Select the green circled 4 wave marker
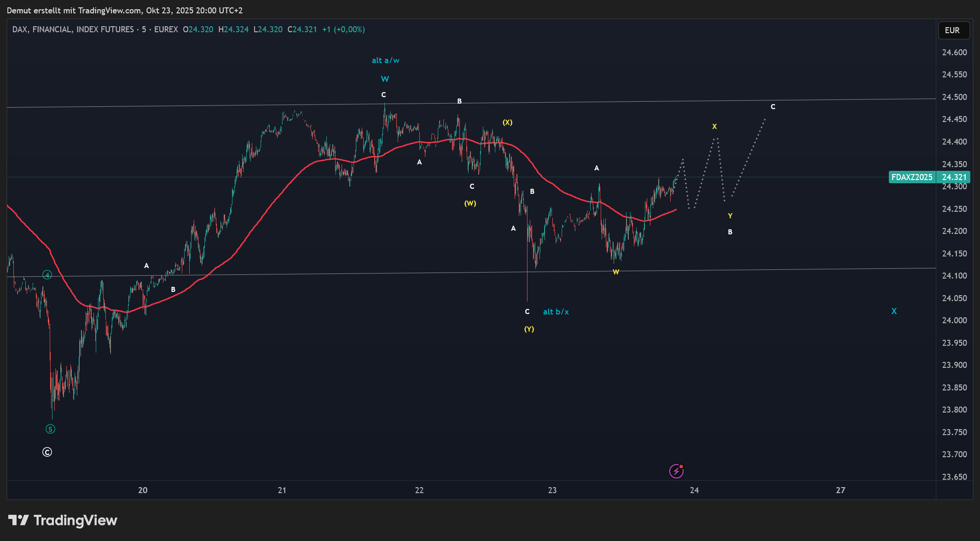This screenshot has width=980, height=541. pos(47,275)
